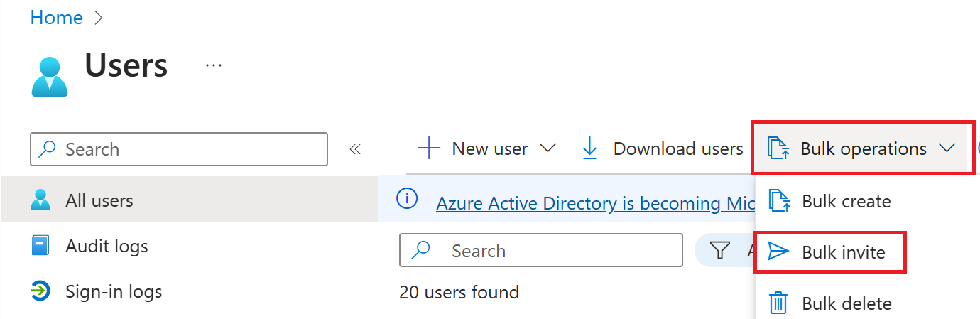This screenshot has height=319, width=980.
Task: Click the plus icon for New user
Action: (429, 148)
